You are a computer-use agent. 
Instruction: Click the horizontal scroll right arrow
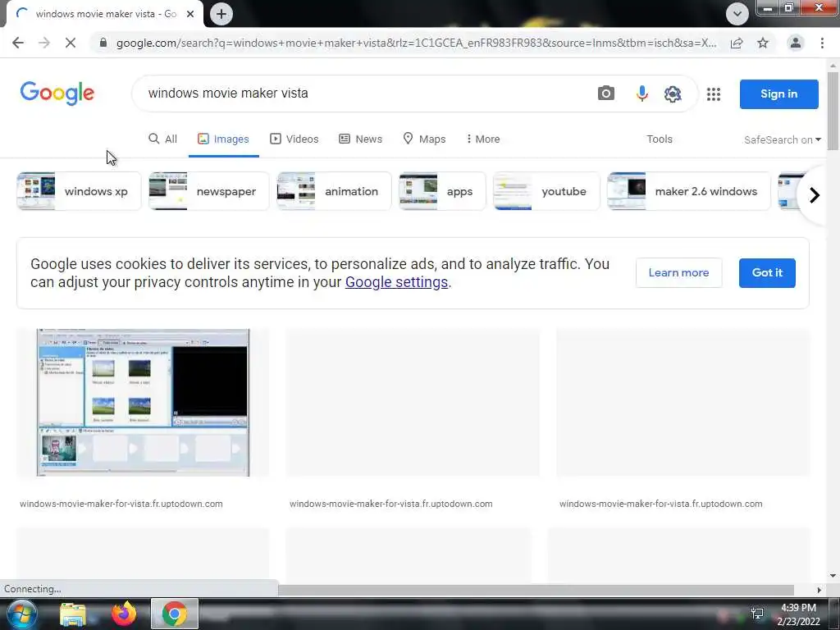click(x=819, y=590)
